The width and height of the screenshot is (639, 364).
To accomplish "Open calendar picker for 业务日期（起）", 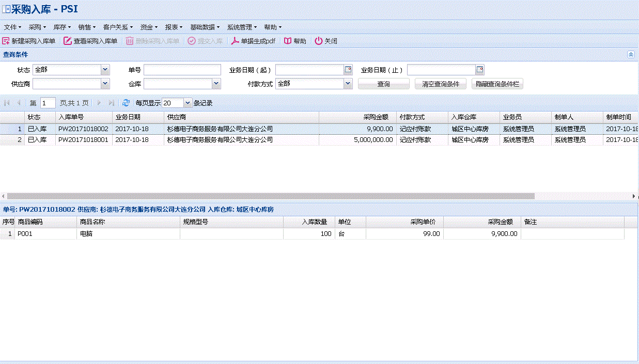I will pyautogui.click(x=348, y=70).
